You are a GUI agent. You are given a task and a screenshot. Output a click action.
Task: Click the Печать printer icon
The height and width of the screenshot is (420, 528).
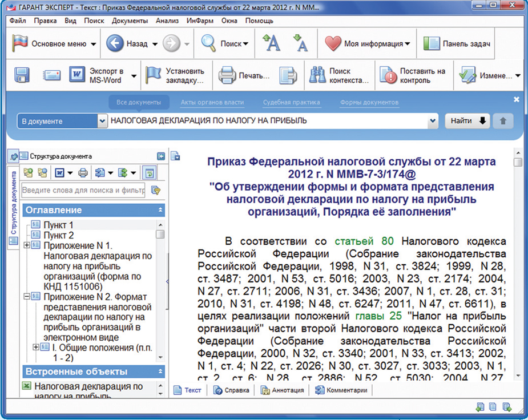click(x=227, y=75)
